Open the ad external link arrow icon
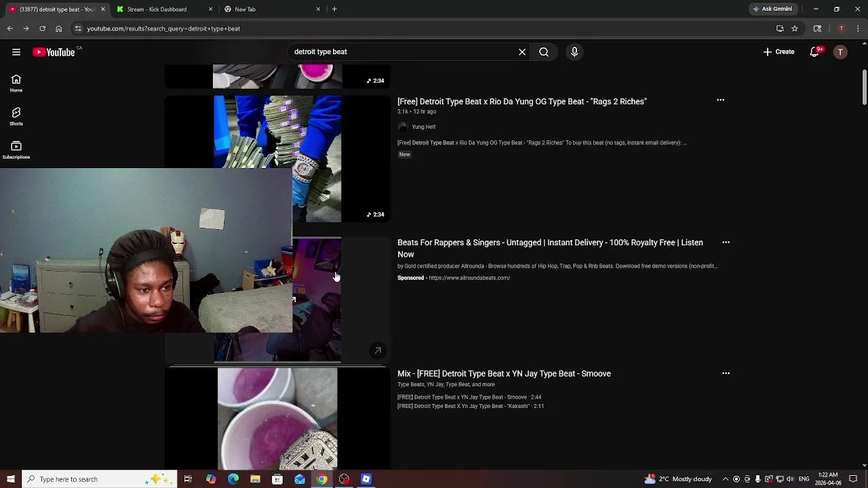Viewport: 868px width, 488px height. 378,350
